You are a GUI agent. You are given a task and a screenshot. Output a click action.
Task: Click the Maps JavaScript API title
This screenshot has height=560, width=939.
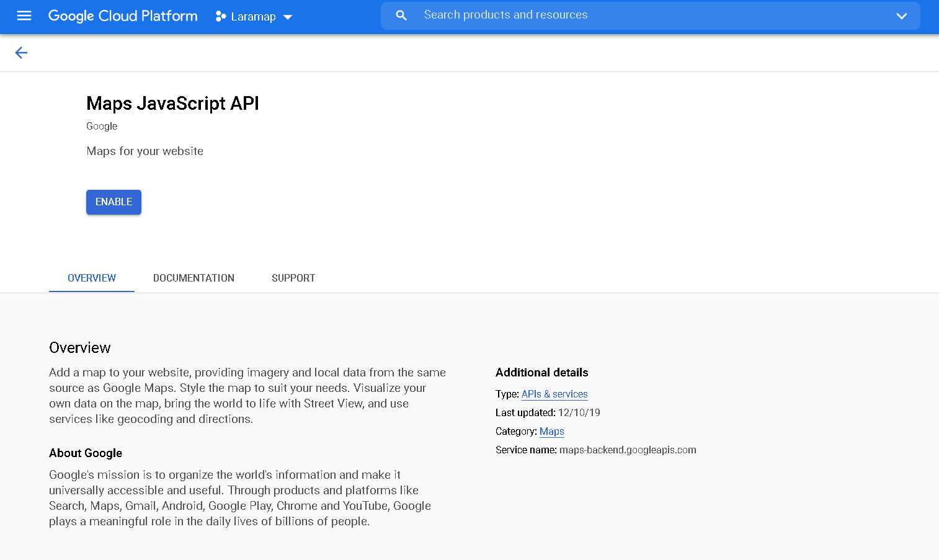click(172, 104)
